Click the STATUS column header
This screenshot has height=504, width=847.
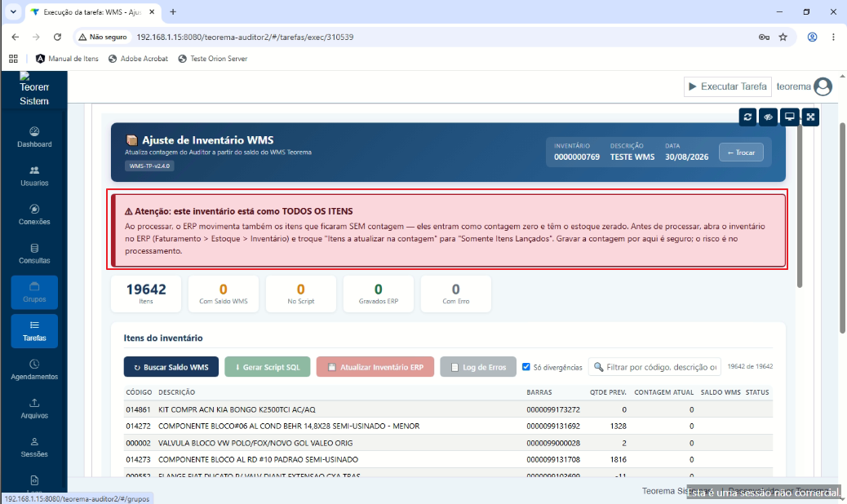[757, 392]
